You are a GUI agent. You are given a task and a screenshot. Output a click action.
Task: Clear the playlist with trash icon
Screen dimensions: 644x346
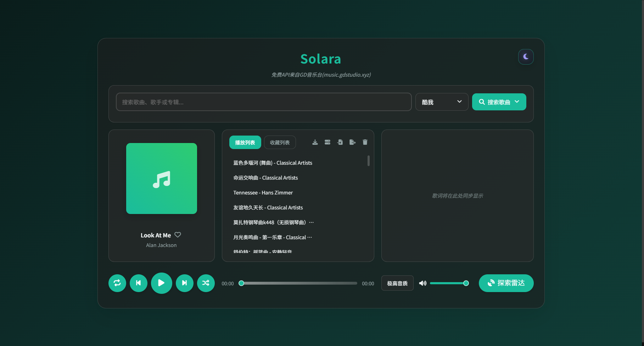pyautogui.click(x=365, y=142)
